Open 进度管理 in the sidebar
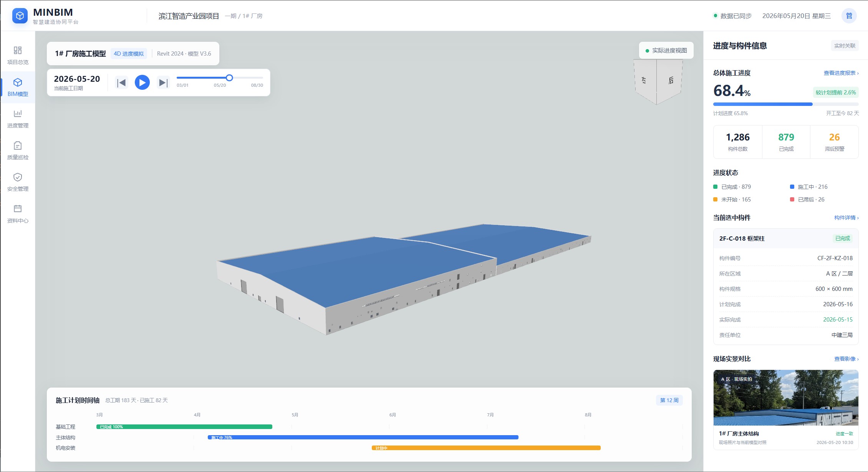The width and height of the screenshot is (868, 472). 18,119
